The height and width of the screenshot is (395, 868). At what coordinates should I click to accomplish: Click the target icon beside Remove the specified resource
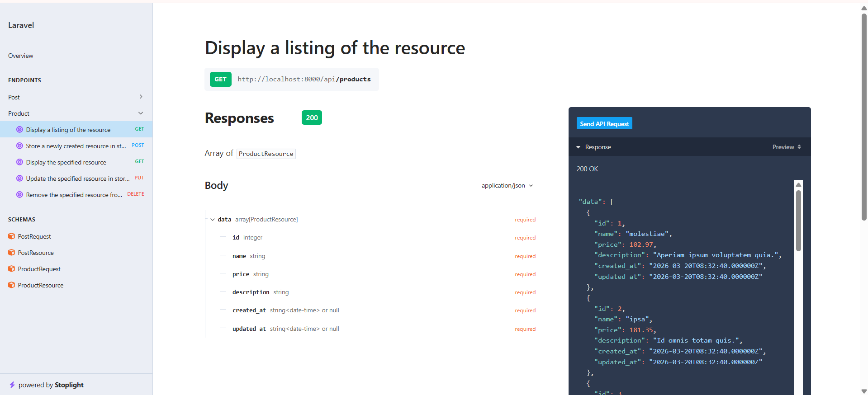point(19,195)
